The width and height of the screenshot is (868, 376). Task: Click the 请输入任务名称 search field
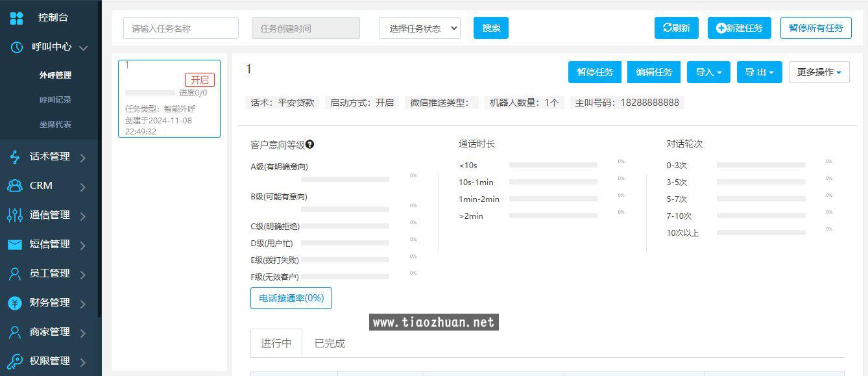[181, 29]
